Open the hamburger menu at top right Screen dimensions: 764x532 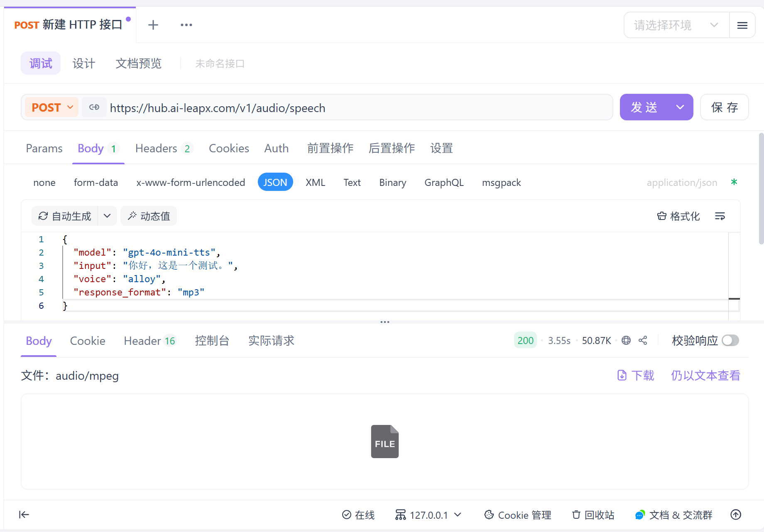tap(742, 25)
